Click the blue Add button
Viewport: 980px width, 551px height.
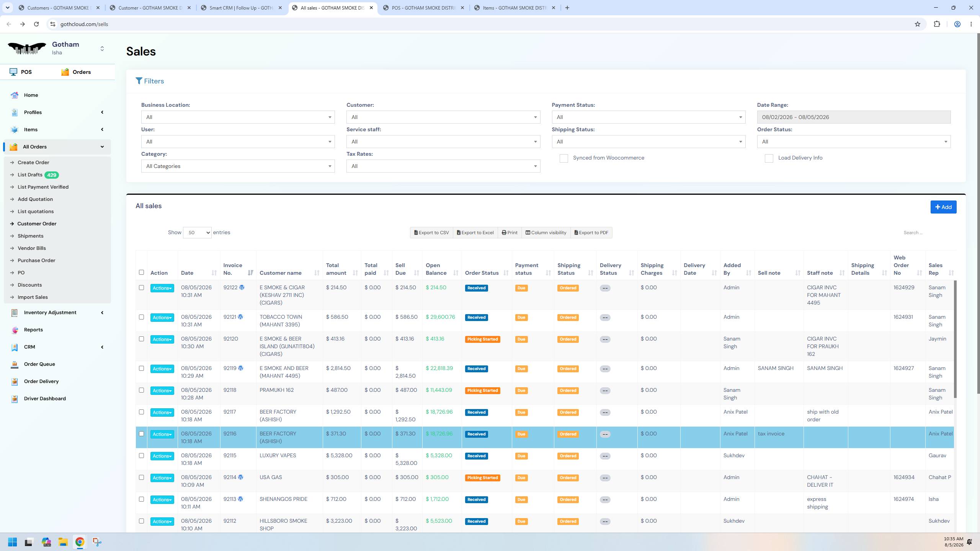[x=943, y=207]
